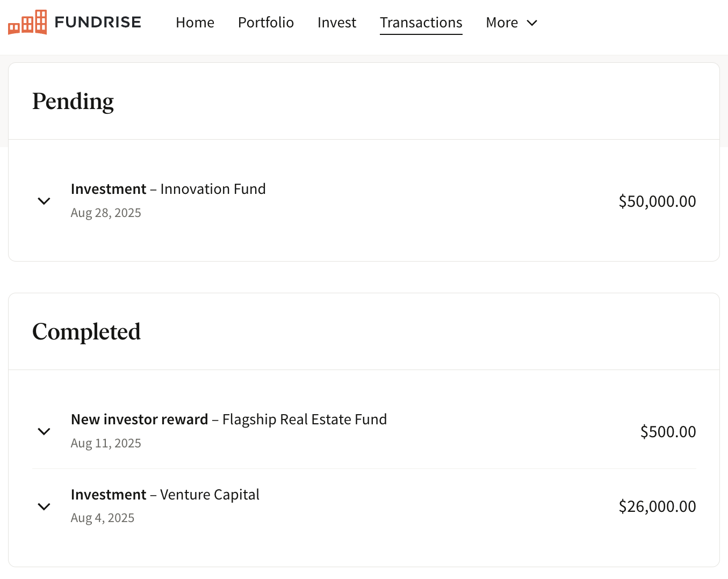Click the Investment – Venture Capital title

[165, 495]
